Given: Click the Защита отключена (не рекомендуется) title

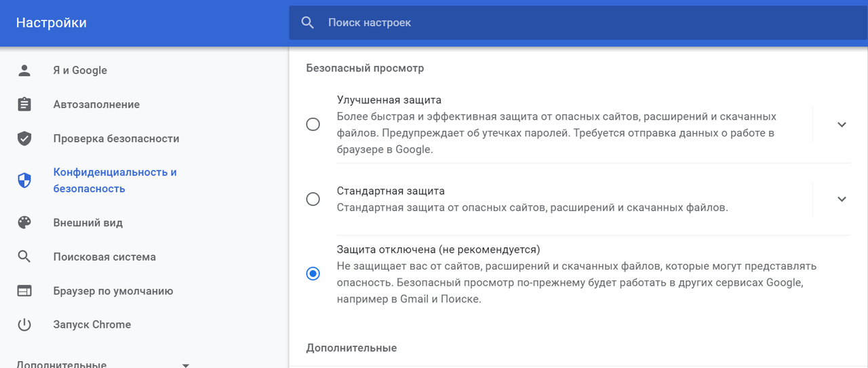Looking at the screenshot, I should [439, 249].
